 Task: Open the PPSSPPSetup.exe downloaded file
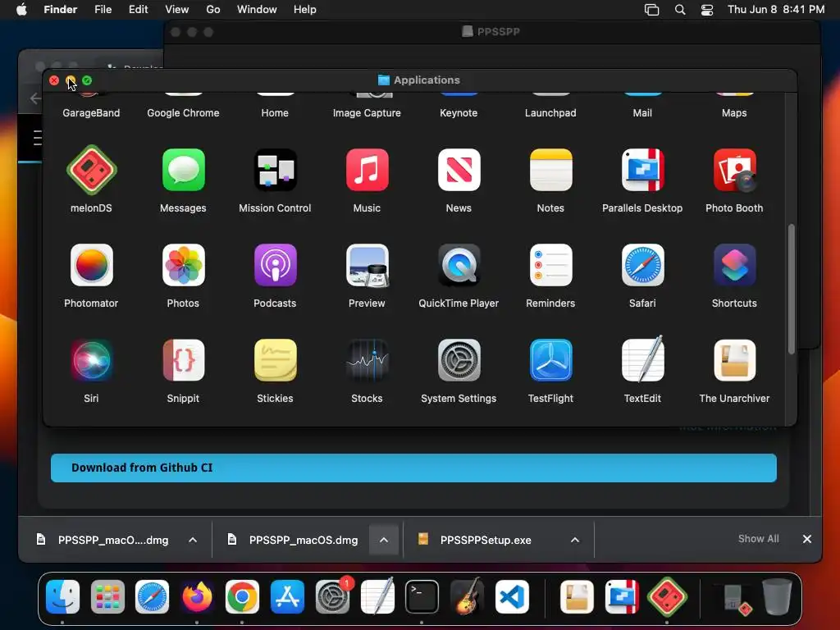pos(485,540)
